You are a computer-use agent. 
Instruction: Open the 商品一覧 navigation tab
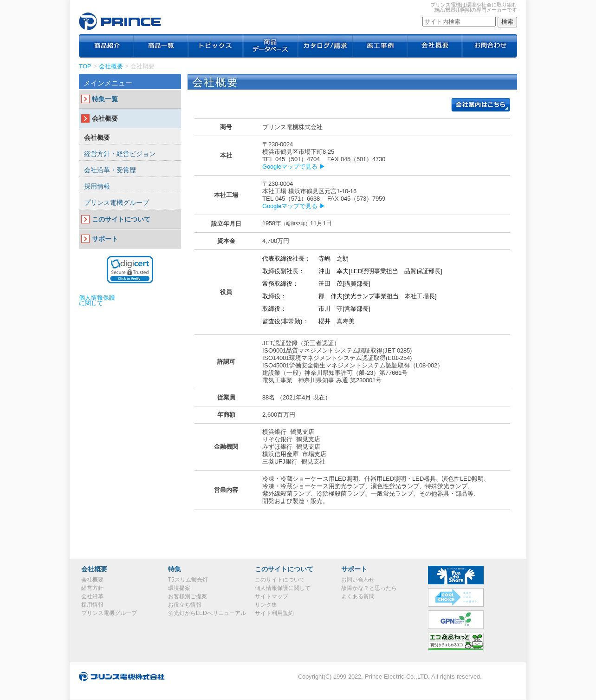161,46
